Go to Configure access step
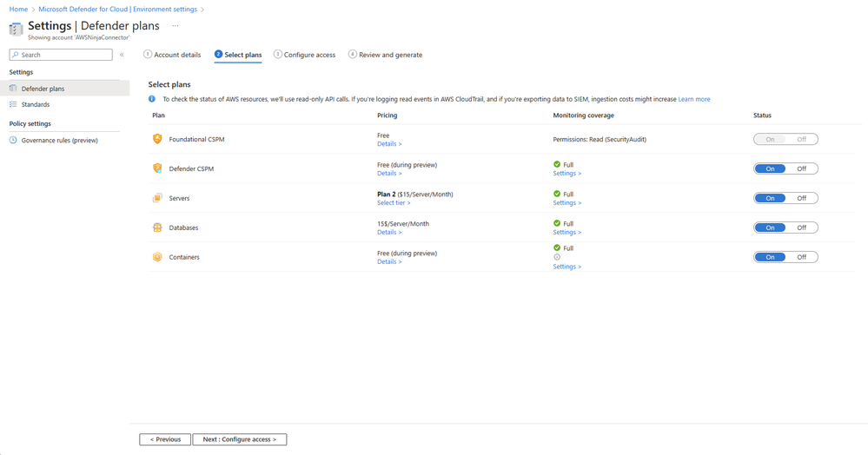 [304, 55]
